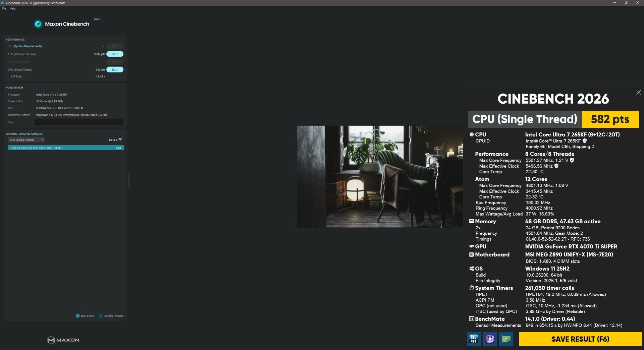Click the Windows icon next to OS entry
644x350 pixels.
471,269
